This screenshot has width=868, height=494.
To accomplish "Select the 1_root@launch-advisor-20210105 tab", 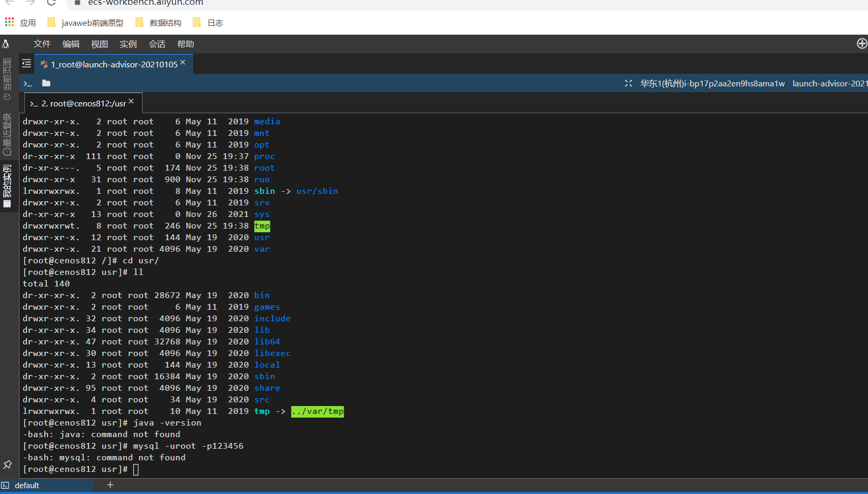I will (114, 64).
